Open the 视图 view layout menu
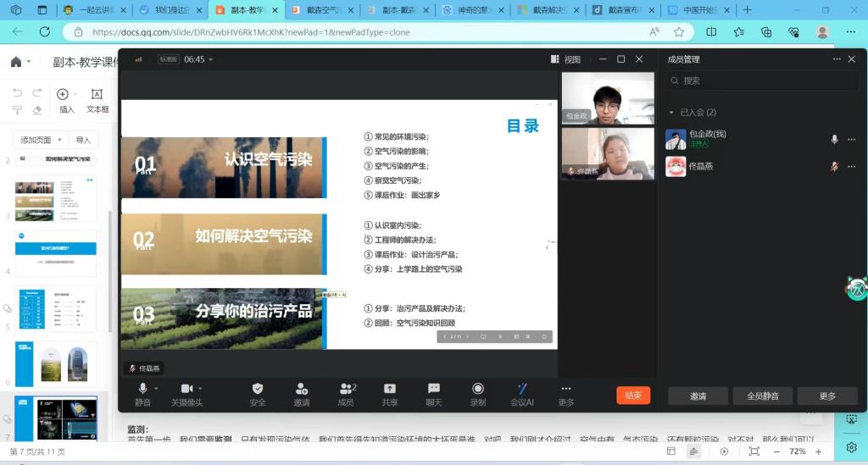Image resolution: width=868 pixels, height=465 pixels. click(x=566, y=59)
